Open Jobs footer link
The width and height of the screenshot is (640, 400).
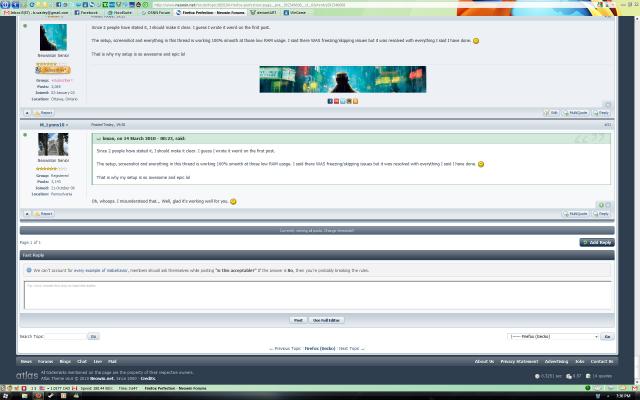pos(580,362)
